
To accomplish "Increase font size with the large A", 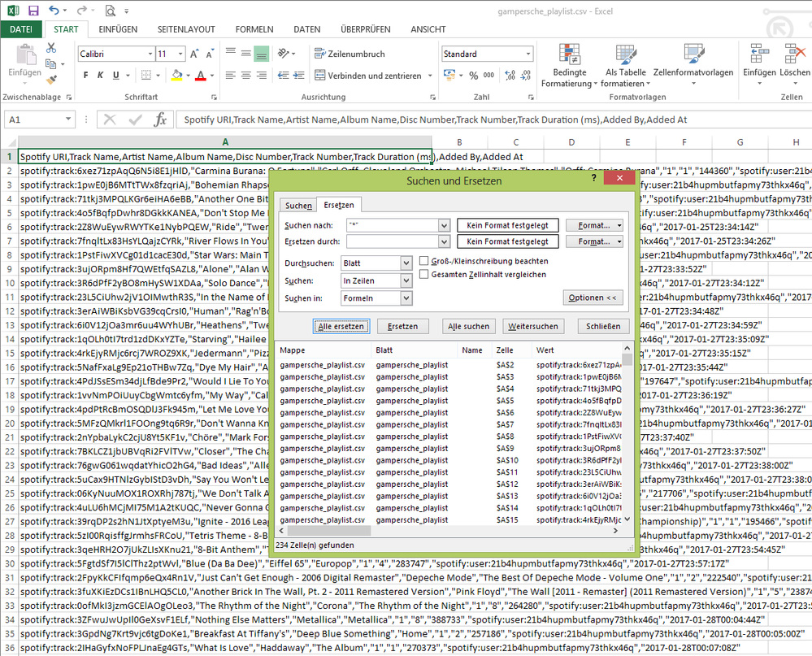I will [x=194, y=54].
